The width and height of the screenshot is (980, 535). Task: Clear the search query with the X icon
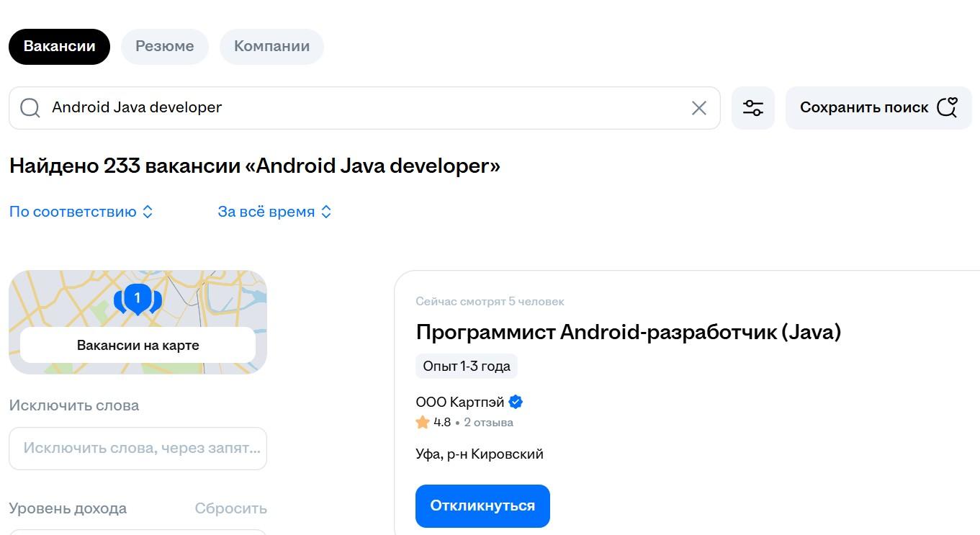pos(698,107)
